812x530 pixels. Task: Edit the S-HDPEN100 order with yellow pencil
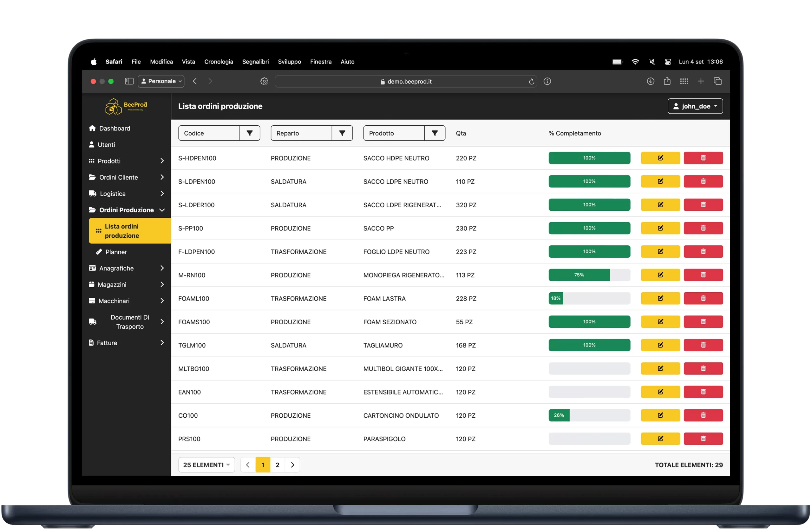pos(660,158)
